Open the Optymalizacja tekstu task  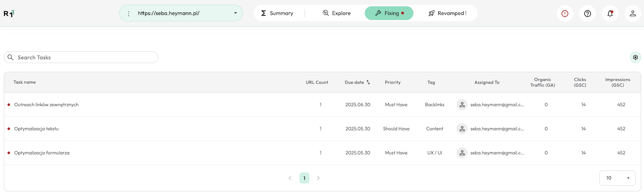pyautogui.click(x=36, y=129)
